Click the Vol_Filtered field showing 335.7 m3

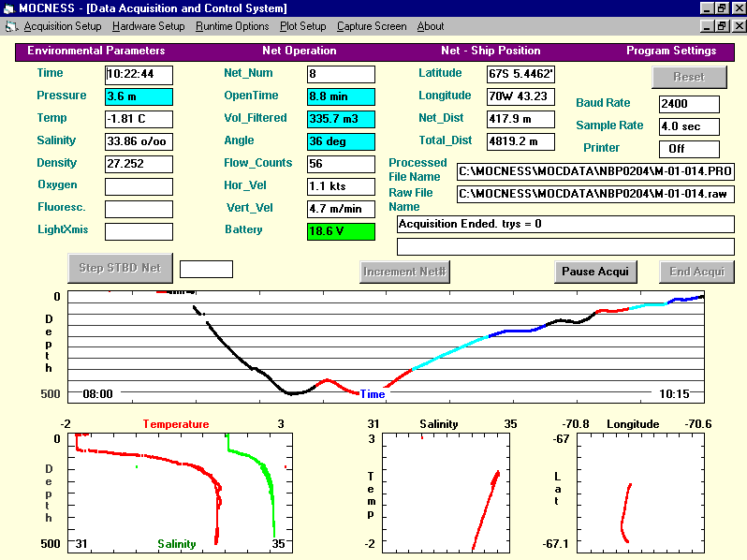[341, 119]
